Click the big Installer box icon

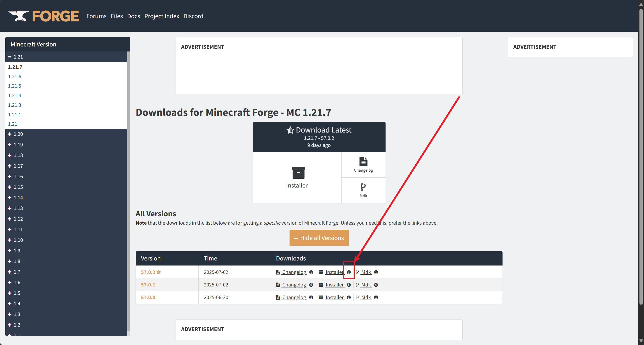click(x=298, y=173)
